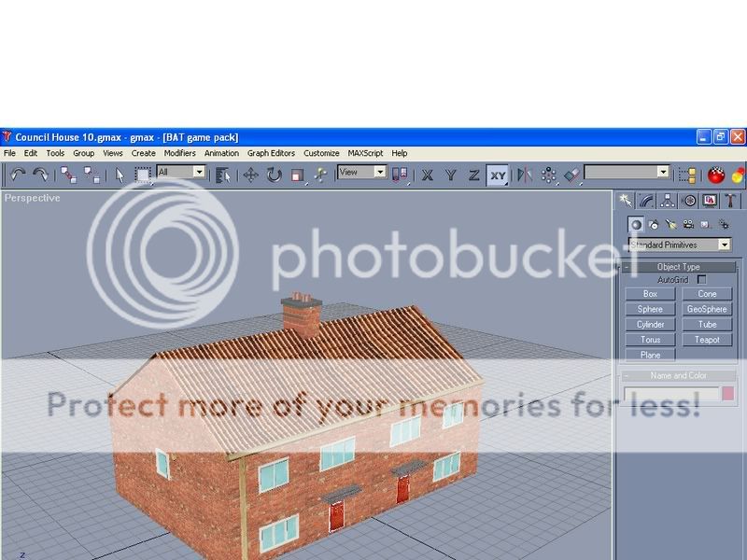
Task: Enable the AutoGrid checkbox
Action: click(x=702, y=279)
